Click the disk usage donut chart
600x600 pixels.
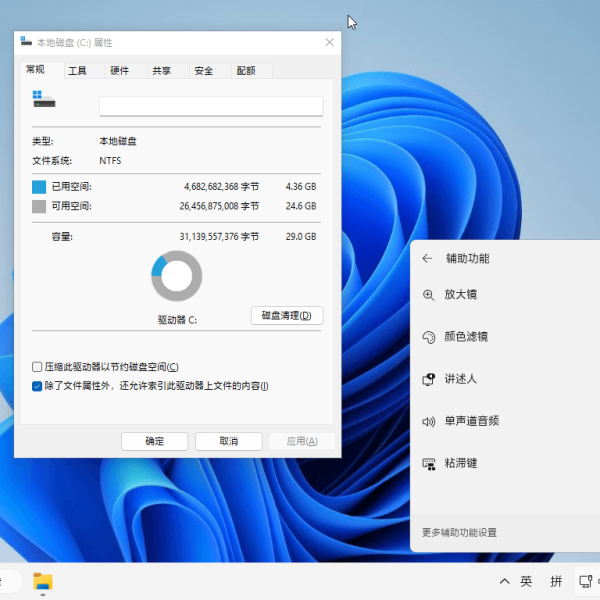point(176,276)
